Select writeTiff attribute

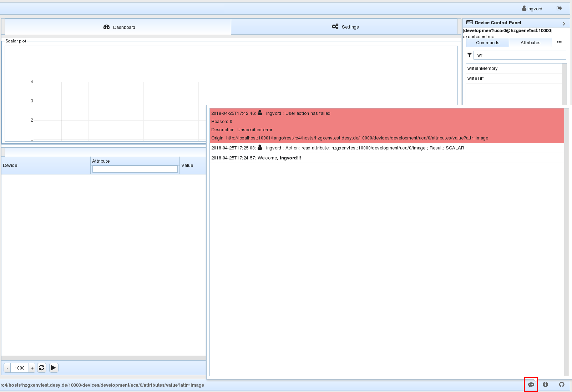(x=514, y=78)
